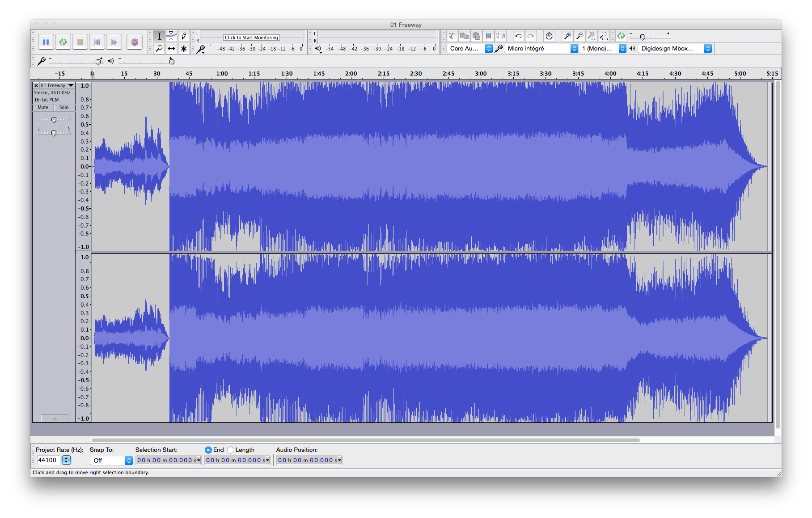Image resolution: width=812 pixels, height=518 pixels.
Task: Activate the Time Shift tool
Action: [171, 49]
